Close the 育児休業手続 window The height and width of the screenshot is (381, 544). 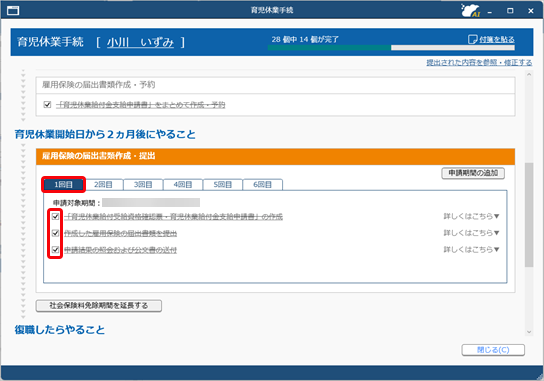tap(531, 11)
